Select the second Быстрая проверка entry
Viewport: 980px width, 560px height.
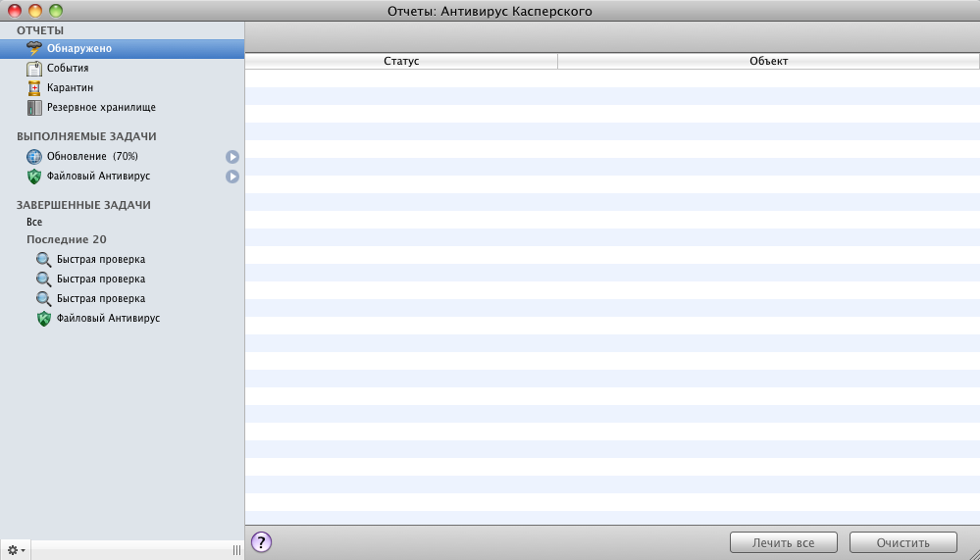122,279
